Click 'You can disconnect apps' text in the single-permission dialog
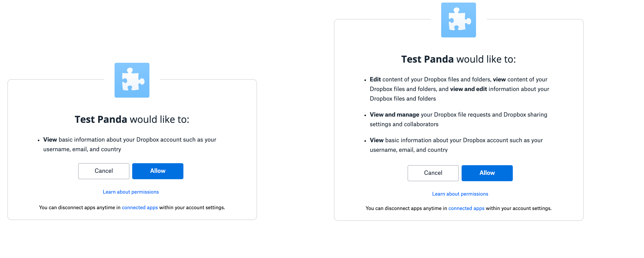 tap(80, 208)
